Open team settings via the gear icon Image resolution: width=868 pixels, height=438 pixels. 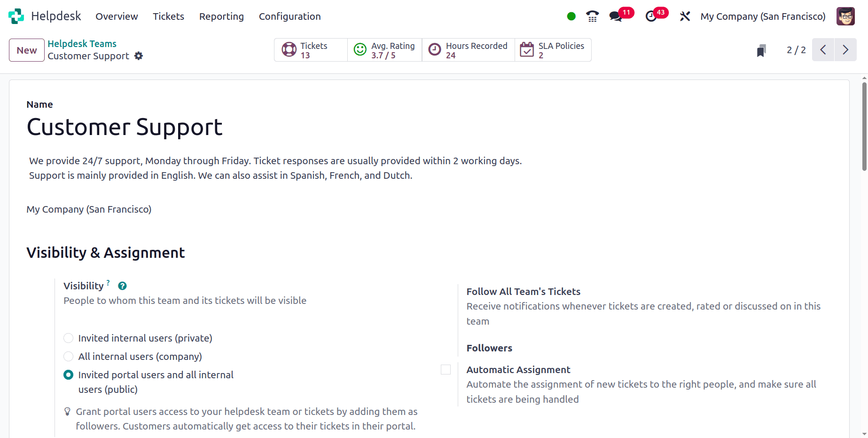point(139,56)
